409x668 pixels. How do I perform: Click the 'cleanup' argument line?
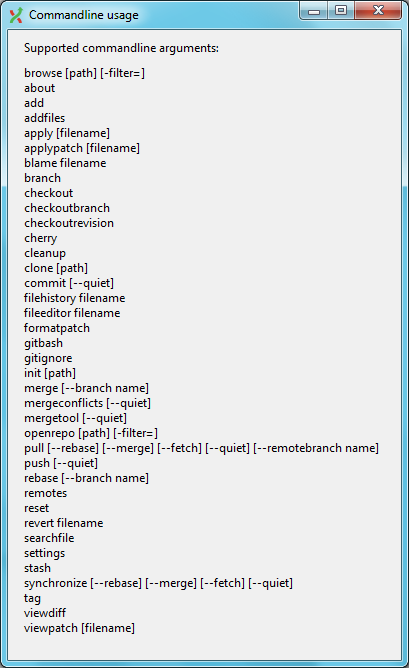[45, 253]
